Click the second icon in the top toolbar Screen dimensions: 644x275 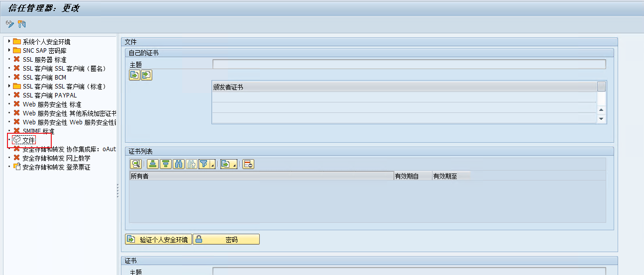coord(21,24)
